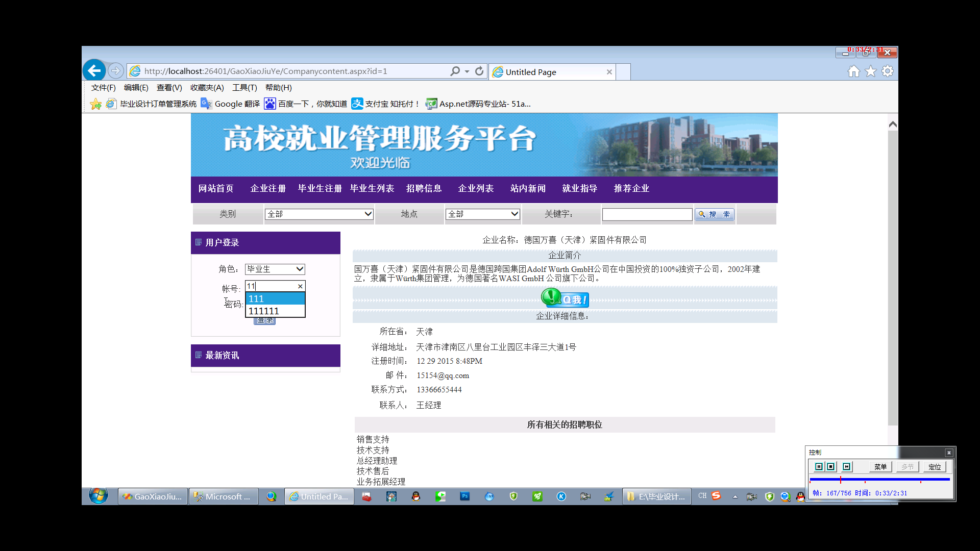Open the location dropdown showing 全部

pos(483,214)
